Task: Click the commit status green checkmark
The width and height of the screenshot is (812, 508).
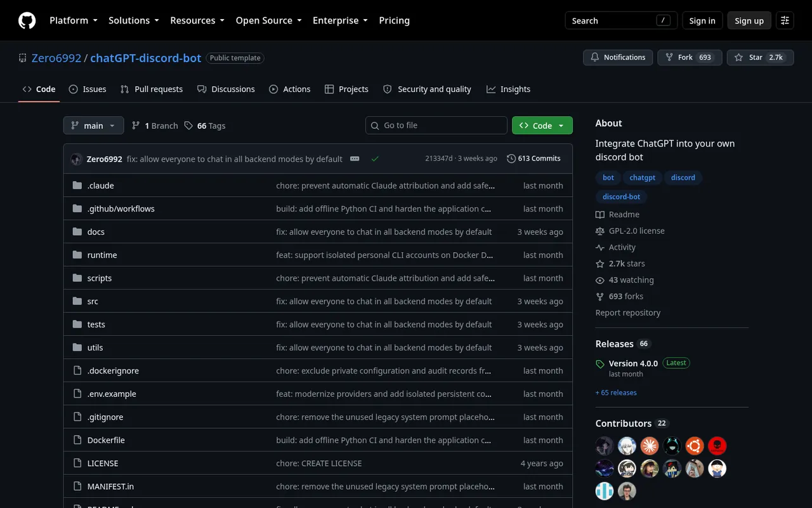Action: click(x=375, y=159)
